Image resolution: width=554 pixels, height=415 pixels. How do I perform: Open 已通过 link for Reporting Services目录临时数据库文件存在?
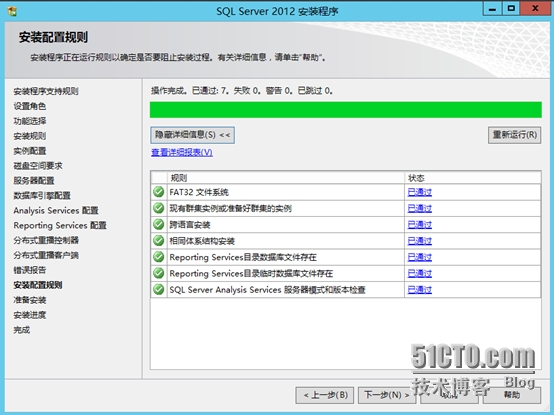pyautogui.click(x=420, y=273)
